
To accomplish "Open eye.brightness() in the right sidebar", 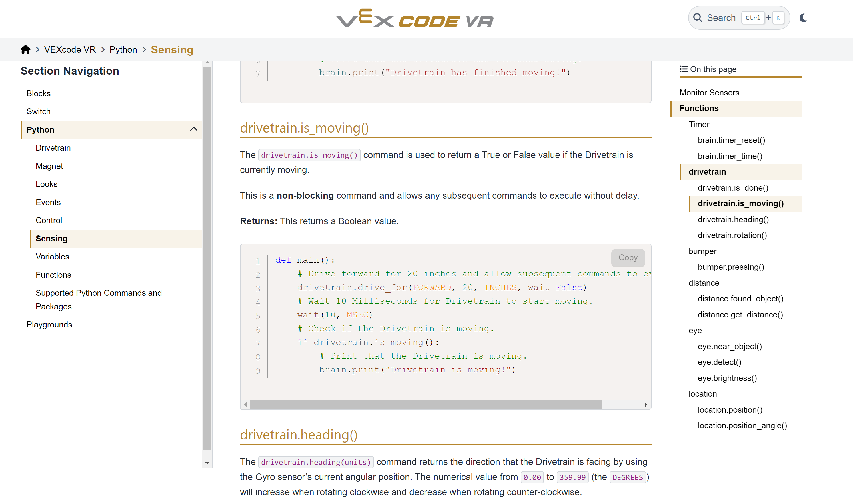I will [x=727, y=378].
